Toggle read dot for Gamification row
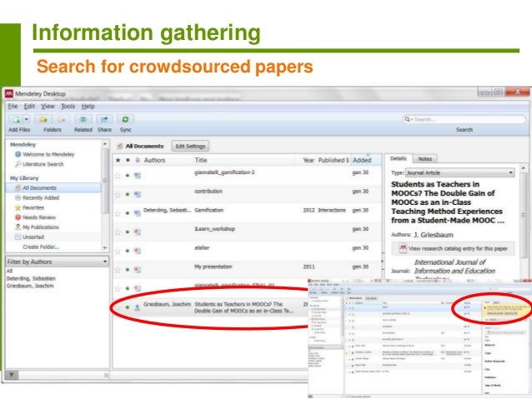Image resolution: width=532 pixels, height=399 pixels. pyautogui.click(x=128, y=213)
